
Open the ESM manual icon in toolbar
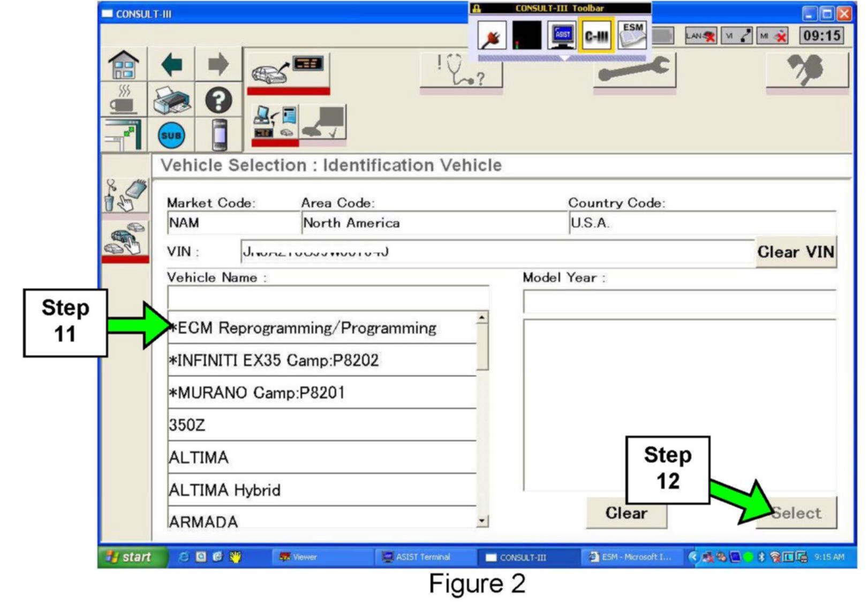tap(632, 36)
